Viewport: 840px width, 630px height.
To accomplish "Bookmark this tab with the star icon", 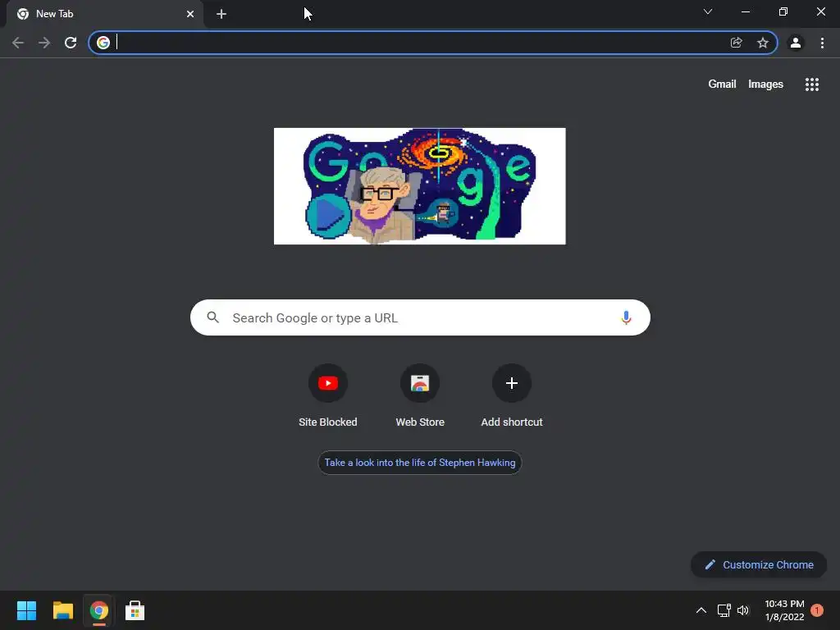I will point(763,43).
